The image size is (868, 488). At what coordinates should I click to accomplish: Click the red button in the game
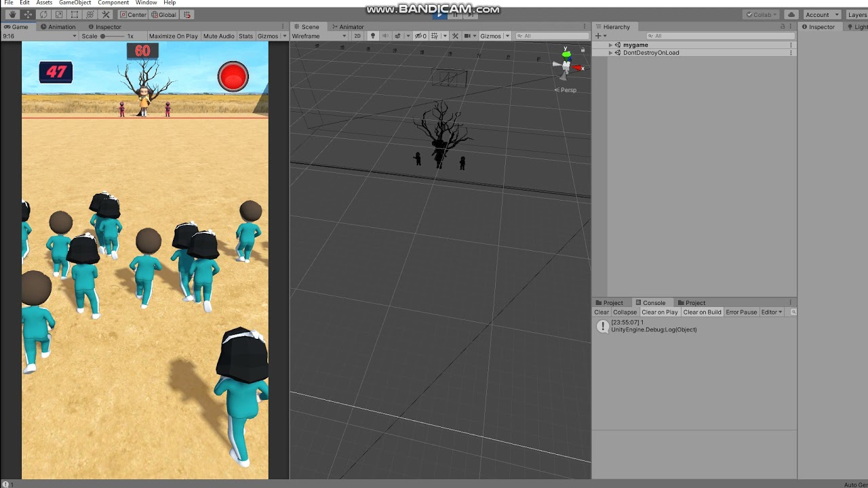point(233,77)
